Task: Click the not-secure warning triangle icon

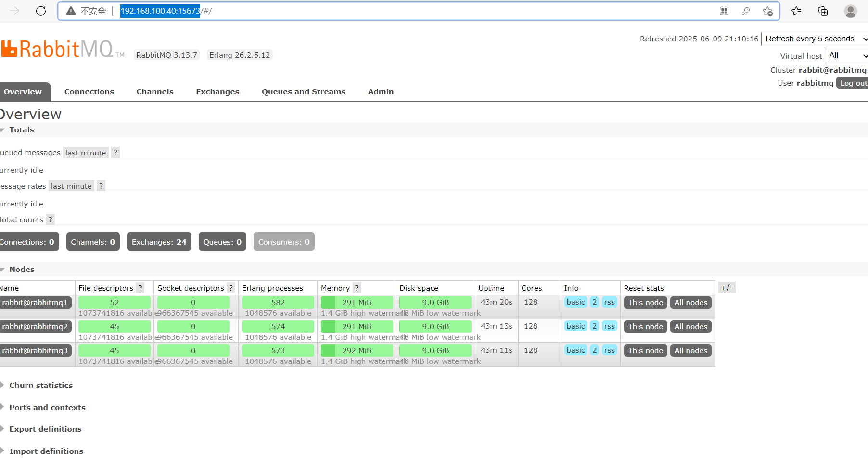Action: (71, 11)
